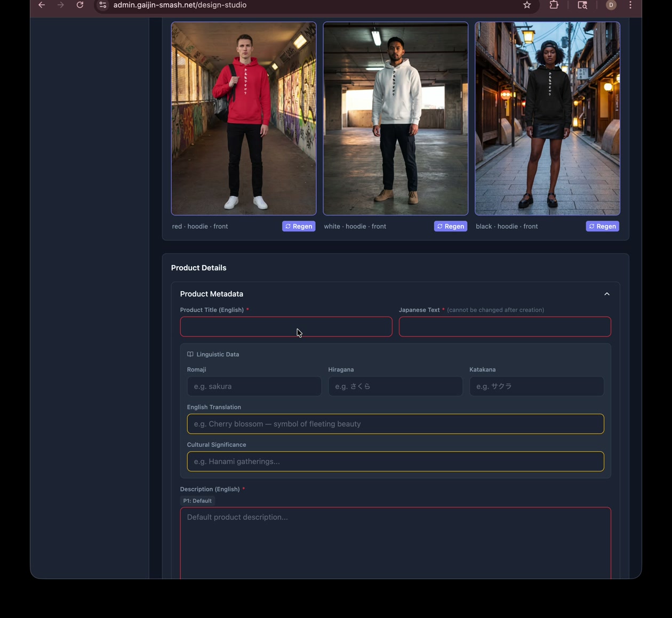Open site settings icon beside the URL
Image resolution: width=672 pixels, height=618 pixels.
pyautogui.click(x=102, y=5)
